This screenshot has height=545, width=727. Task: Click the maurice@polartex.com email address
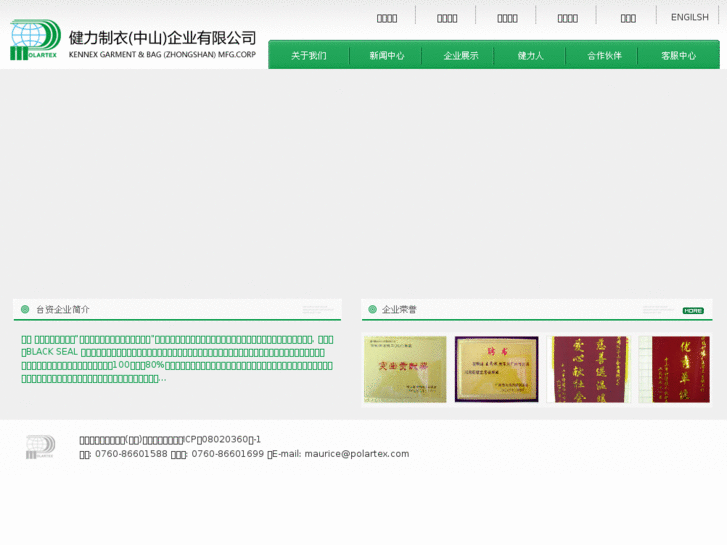(357, 454)
